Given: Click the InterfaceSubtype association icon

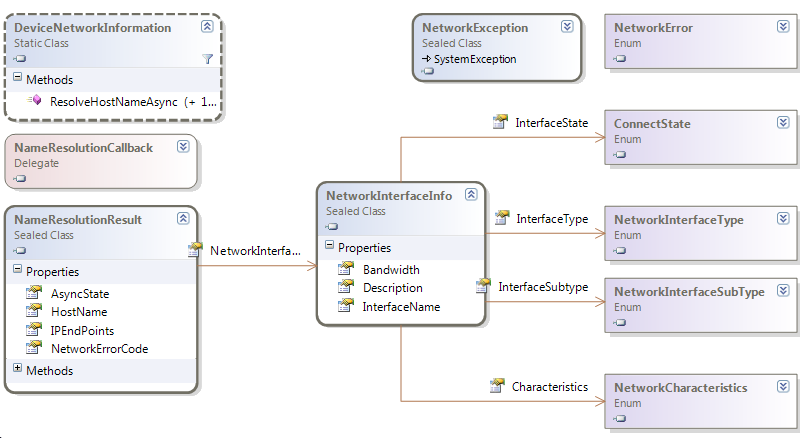Looking at the screenshot, I should coord(483,286).
